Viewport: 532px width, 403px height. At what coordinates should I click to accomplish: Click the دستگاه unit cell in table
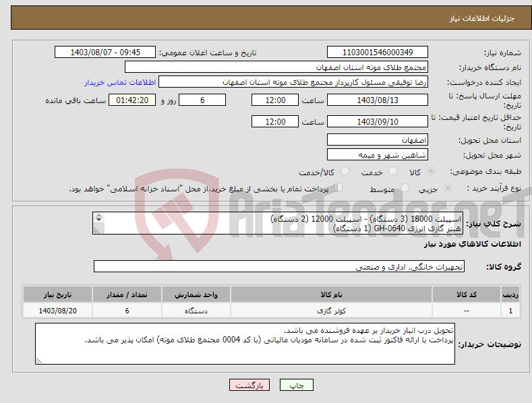pyautogui.click(x=196, y=311)
